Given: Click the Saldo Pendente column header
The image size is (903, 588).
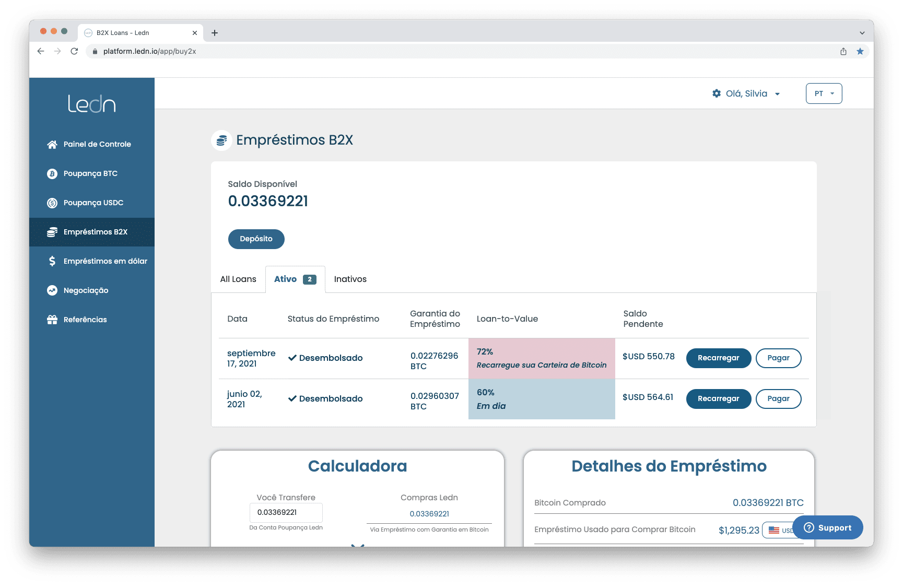Looking at the screenshot, I should tap(643, 319).
